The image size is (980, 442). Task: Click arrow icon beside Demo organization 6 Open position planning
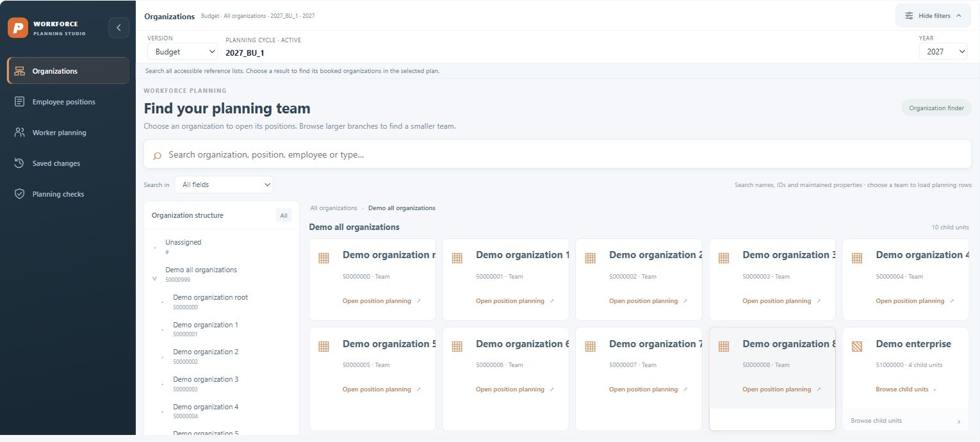552,389
